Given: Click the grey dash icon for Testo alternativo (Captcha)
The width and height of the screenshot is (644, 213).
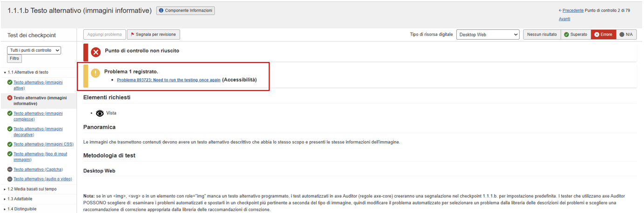Looking at the screenshot, I should point(10,170).
